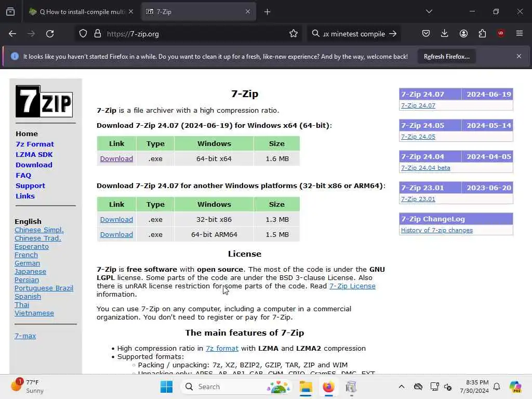Open 7z format feature link
The height and width of the screenshot is (399, 532).
tap(222, 349)
